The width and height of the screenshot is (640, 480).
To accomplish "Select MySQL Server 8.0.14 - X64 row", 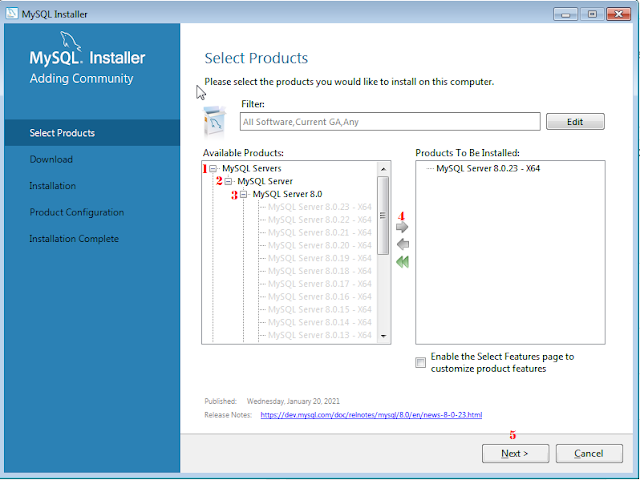I will pyautogui.click(x=320, y=322).
